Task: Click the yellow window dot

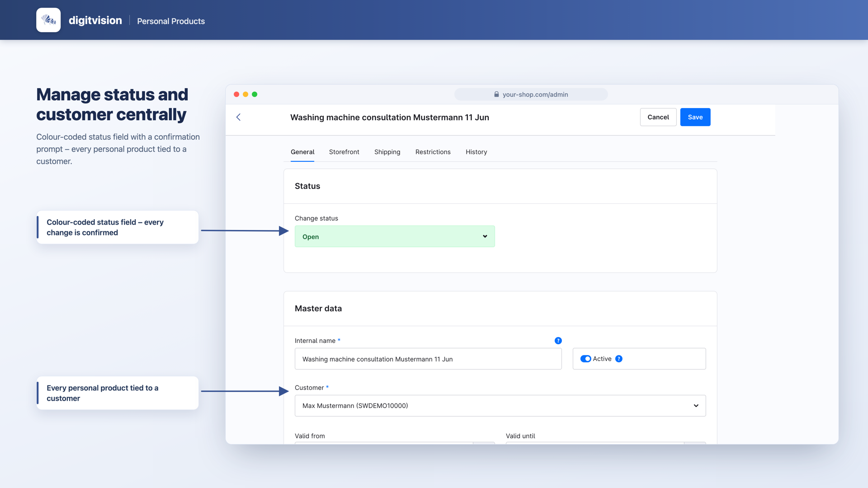Action: coord(245,94)
